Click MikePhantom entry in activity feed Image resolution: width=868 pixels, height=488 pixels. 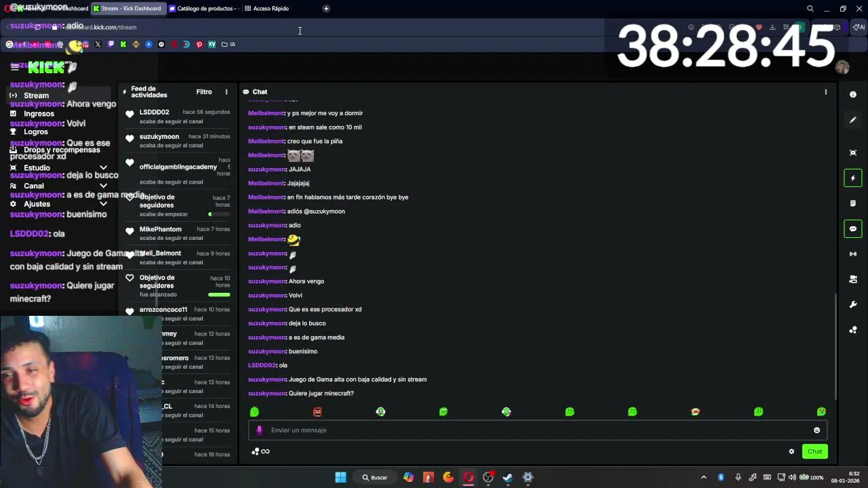pos(178,233)
